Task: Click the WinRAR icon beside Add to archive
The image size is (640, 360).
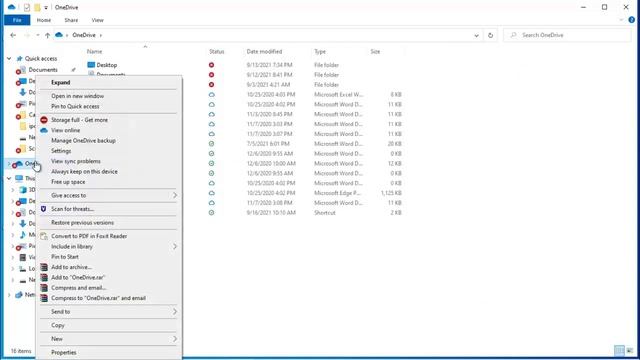Action: pyautogui.click(x=44, y=267)
